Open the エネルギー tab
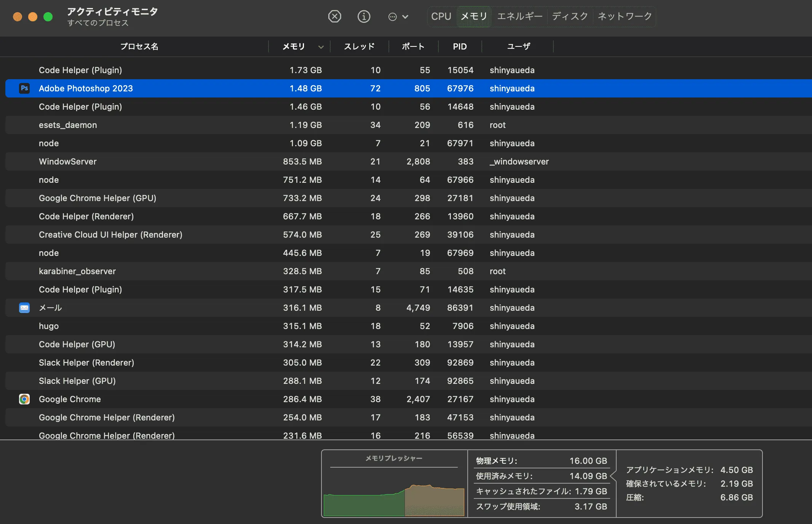 (519, 16)
